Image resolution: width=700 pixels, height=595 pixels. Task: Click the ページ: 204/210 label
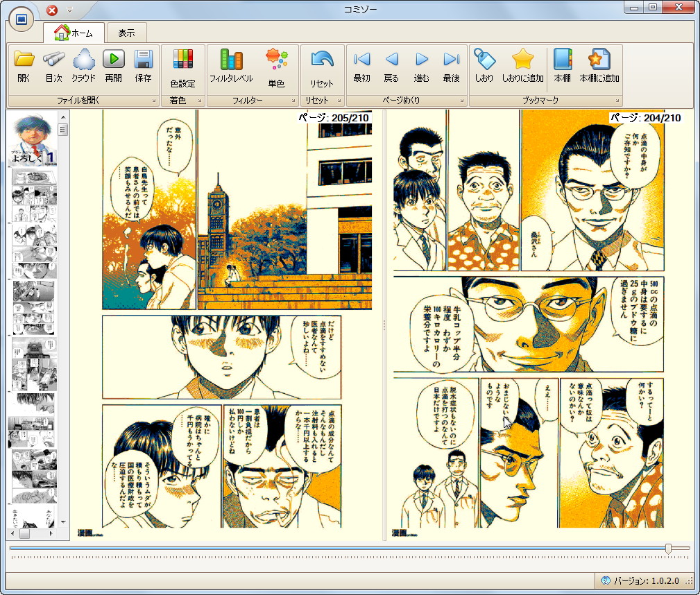[x=645, y=118]
